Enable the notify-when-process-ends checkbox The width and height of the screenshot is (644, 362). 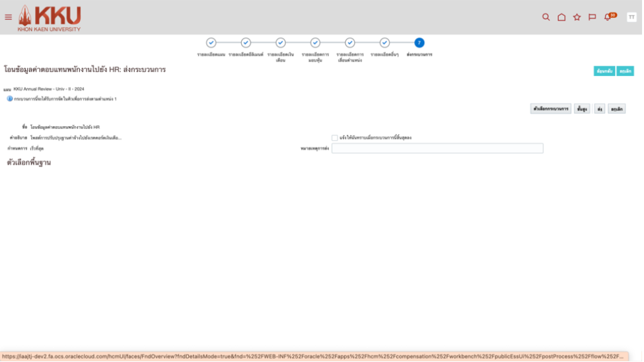coord(335,137)
